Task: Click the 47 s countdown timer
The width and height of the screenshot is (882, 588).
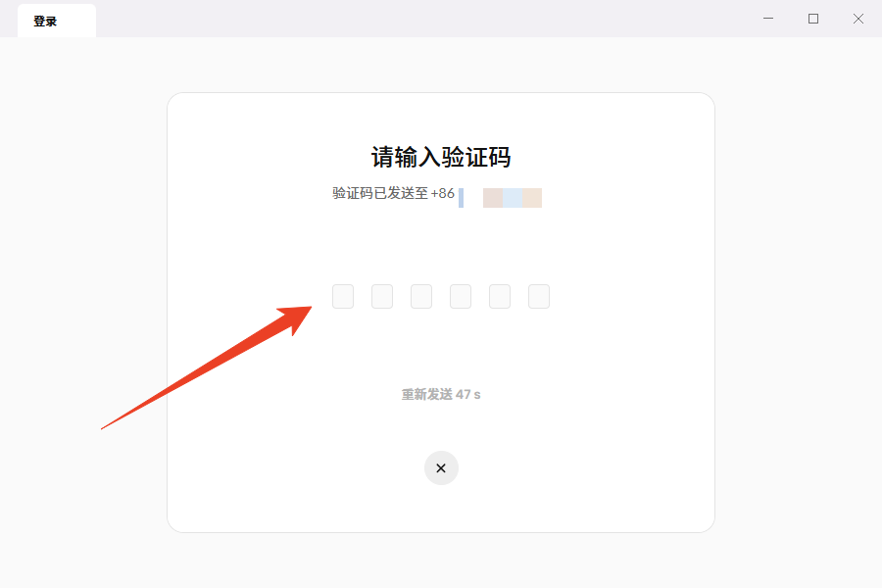Action: point(468,394)
